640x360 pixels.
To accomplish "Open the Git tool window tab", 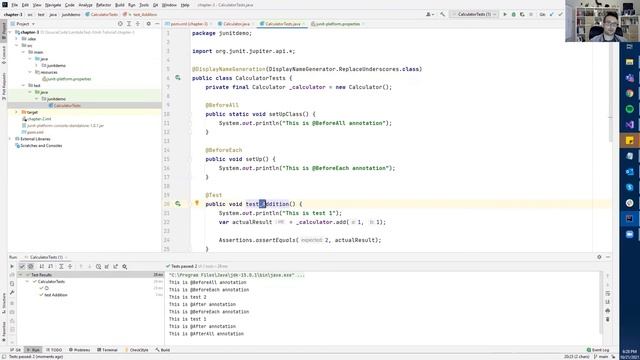I will (16, 350).
